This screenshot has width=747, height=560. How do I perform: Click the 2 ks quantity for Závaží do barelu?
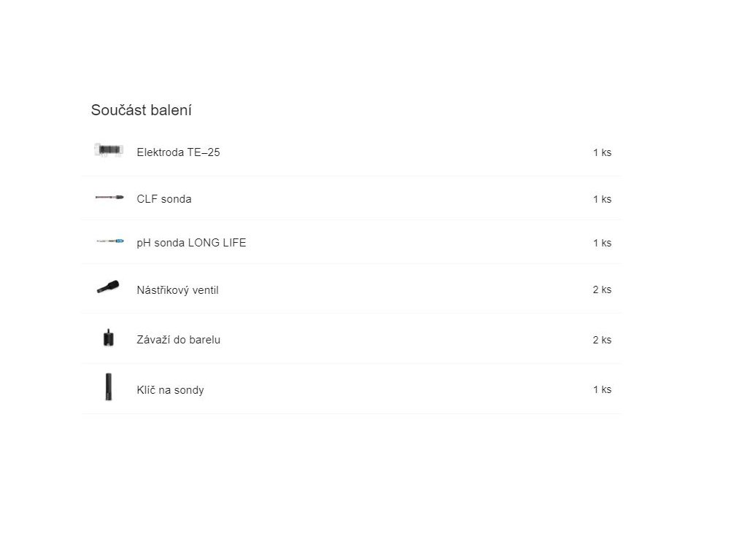click(x=602, y=340)
